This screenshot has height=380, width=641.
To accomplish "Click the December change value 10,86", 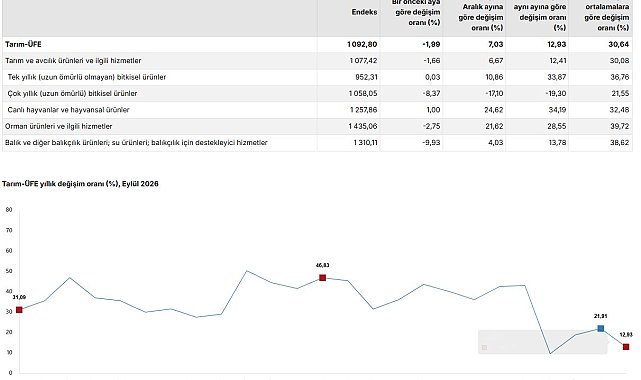I will click(494, 77).
